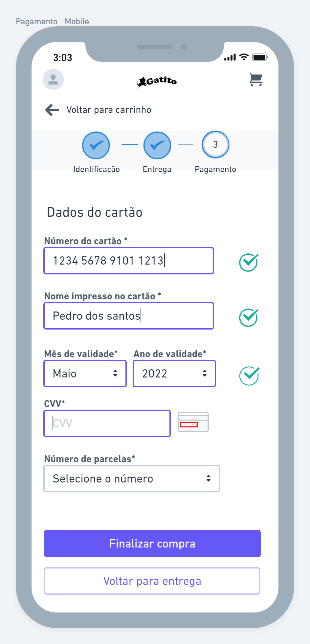Focus the Nome impresso no cartão field
The height and width of the screenshot is (644, 310).
click(129, 316)
